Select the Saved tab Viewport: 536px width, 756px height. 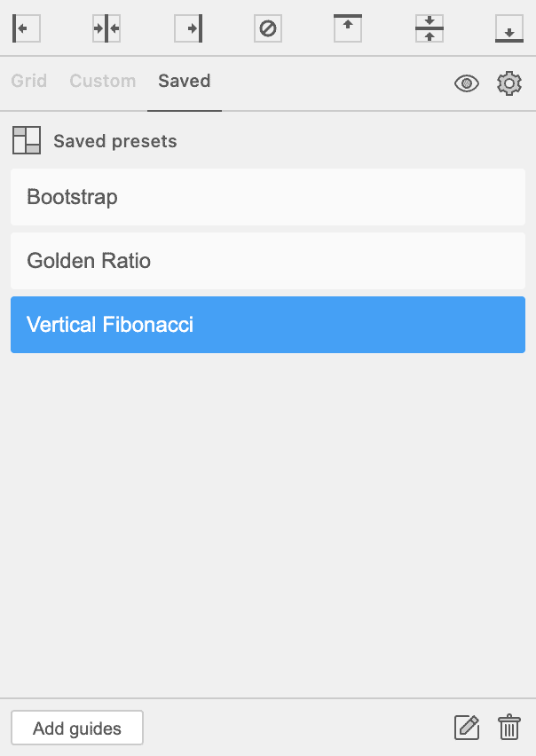tap(184, 81)
